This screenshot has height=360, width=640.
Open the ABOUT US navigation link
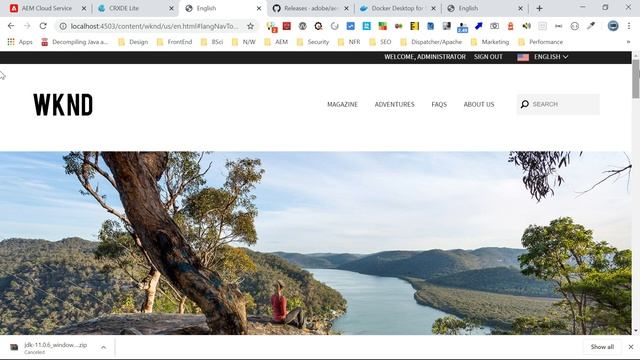tap(479, 104)
